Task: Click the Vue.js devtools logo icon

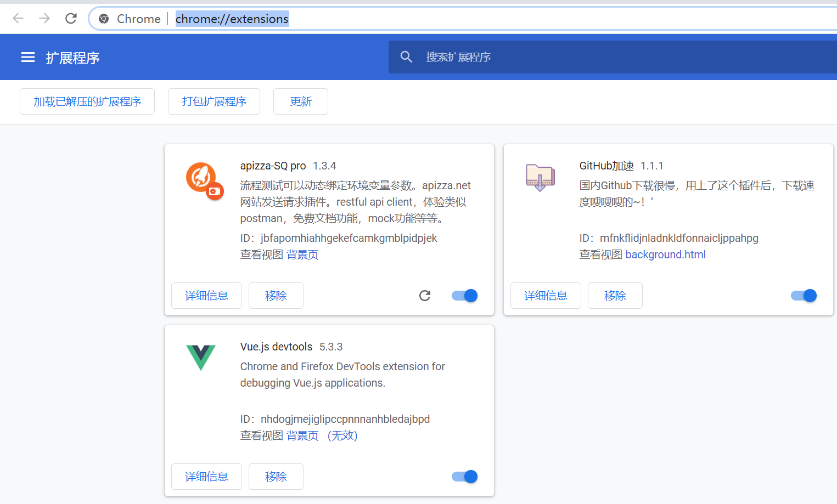Action: (201, 358)
